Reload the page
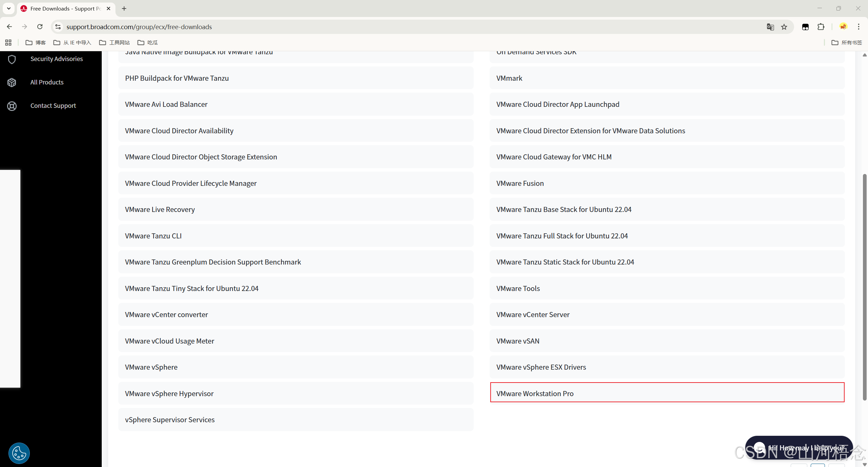 click(40, 27)
